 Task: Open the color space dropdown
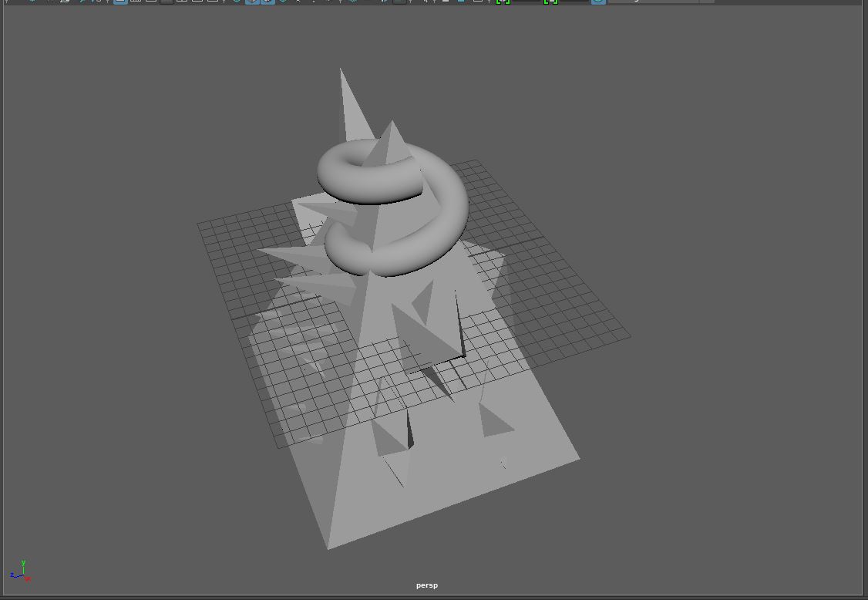pyautogui.click(x=652, y=1)
